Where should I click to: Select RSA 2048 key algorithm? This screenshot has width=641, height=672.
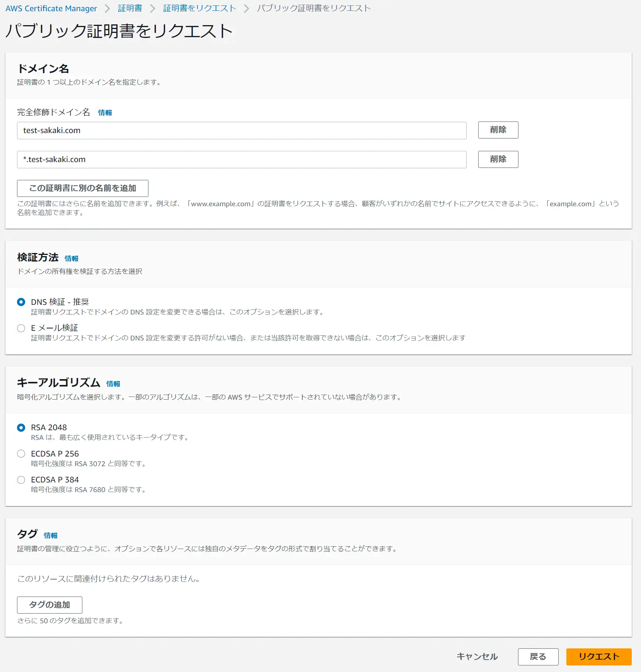[21, 428]
